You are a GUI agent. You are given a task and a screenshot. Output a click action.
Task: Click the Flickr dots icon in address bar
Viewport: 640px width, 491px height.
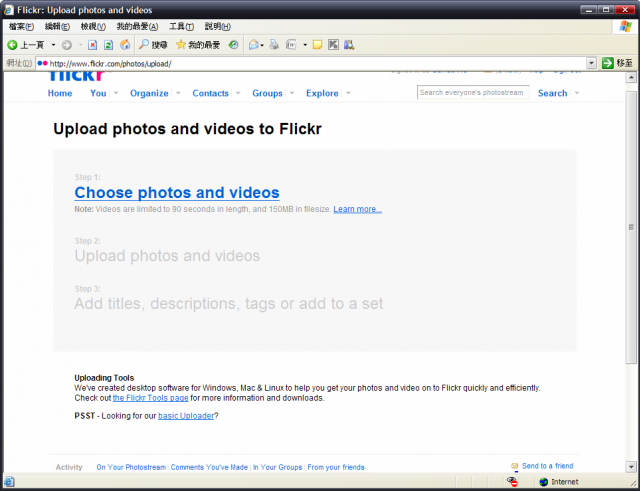[x=42, y=63]
